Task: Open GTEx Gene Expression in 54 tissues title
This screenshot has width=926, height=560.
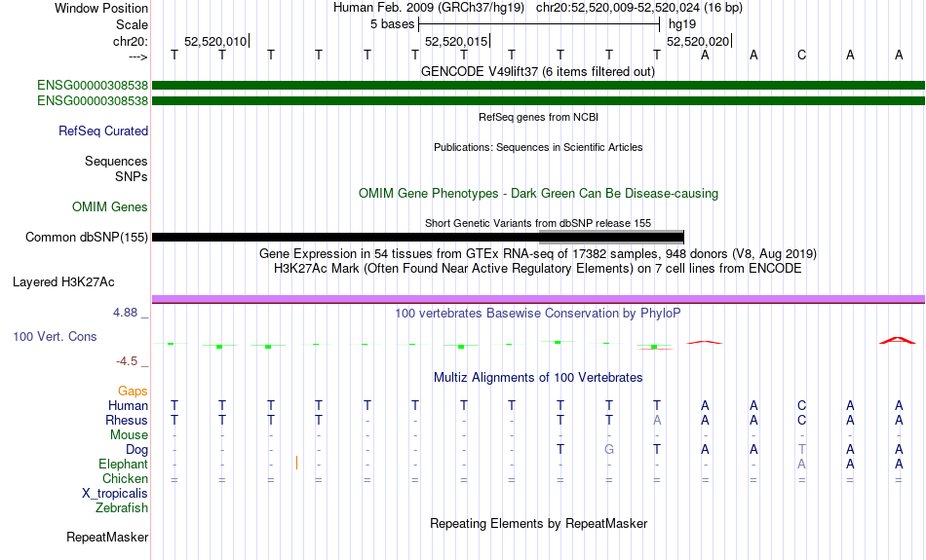Action: point(538,254)
